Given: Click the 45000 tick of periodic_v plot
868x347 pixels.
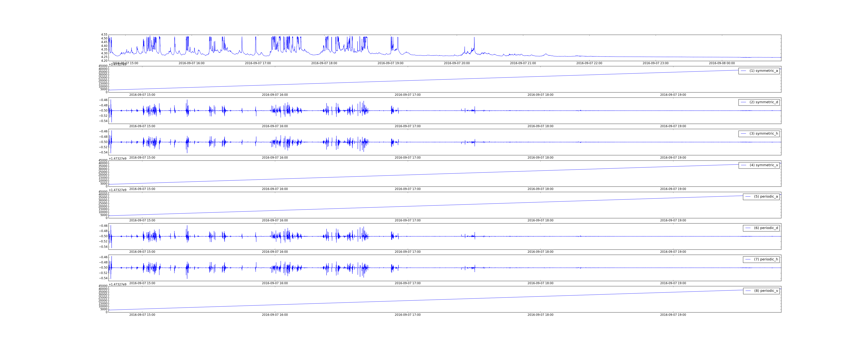Looking at the screenshot, I should point(103,286).
